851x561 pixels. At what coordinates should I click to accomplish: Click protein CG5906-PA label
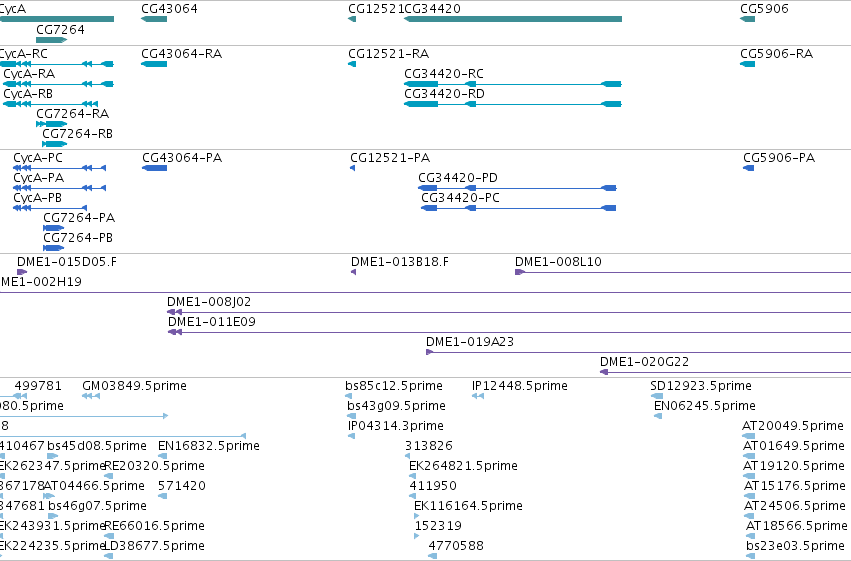coord(779,158)
